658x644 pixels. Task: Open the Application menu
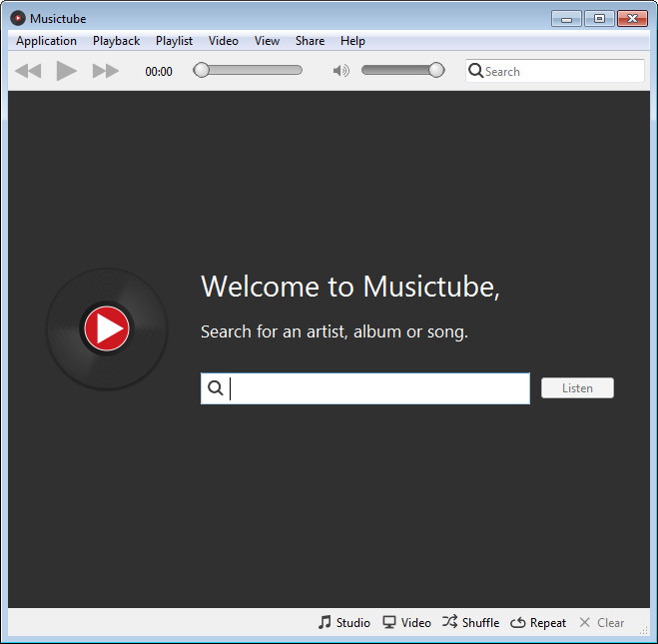coord(46,41)
